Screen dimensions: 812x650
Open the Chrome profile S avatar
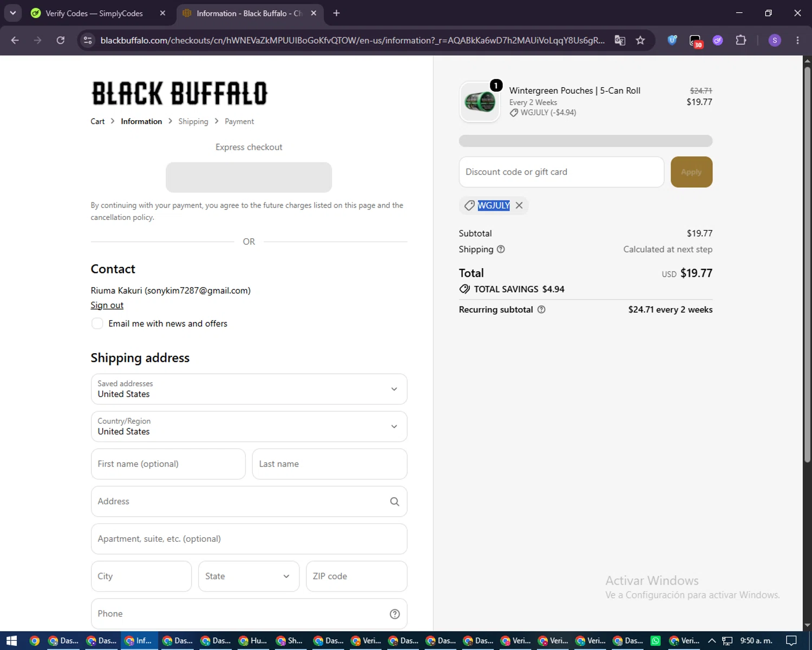(775, 40)
